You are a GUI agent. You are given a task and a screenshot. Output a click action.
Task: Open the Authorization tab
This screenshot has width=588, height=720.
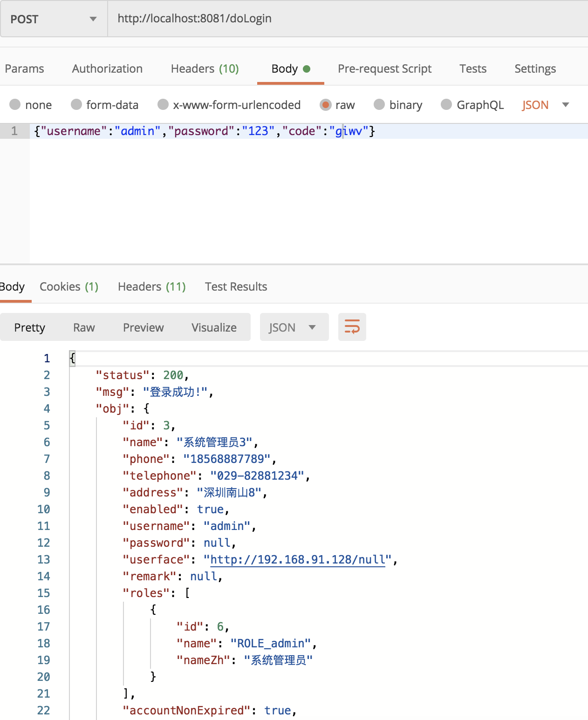[107, 69]
